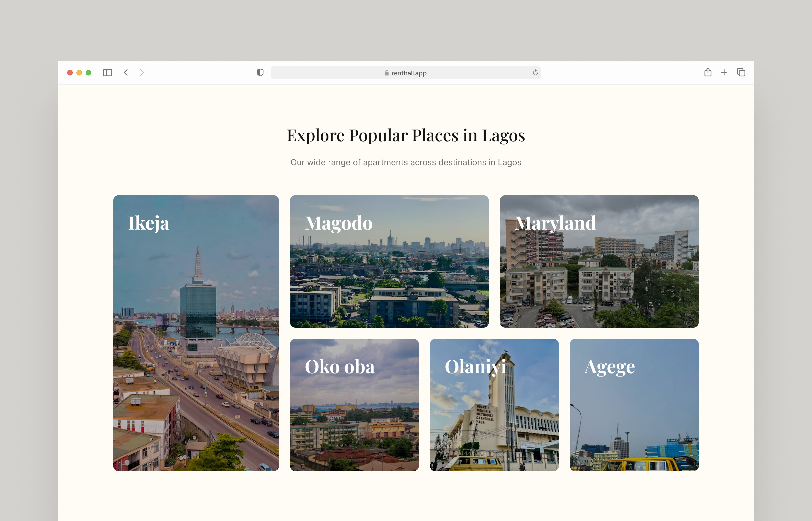Viewport: 812px width, 521px height.
Task: Toggle the browser sidebar panel
Action: point(107,72)
